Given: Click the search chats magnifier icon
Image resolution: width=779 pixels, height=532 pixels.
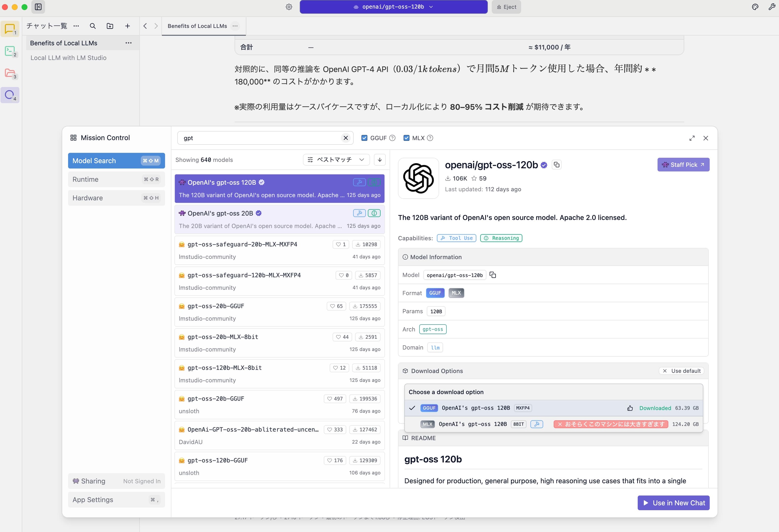Looking at the screenshot, I should point(93,26).
